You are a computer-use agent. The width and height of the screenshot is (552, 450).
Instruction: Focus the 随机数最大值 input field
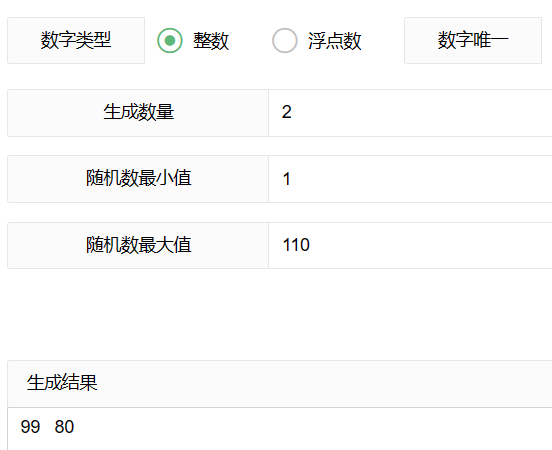click(x=410, y=245)
